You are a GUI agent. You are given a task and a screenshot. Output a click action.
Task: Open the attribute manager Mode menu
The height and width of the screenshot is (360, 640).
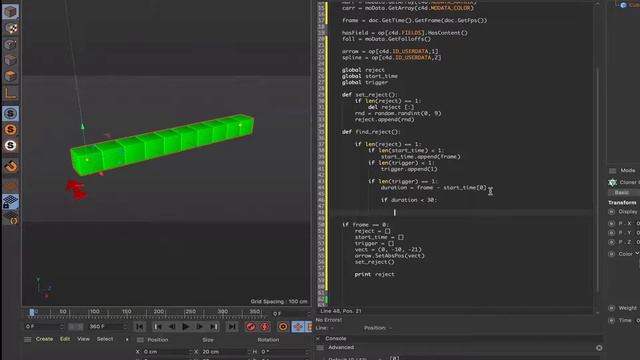(x=627, y=170)
